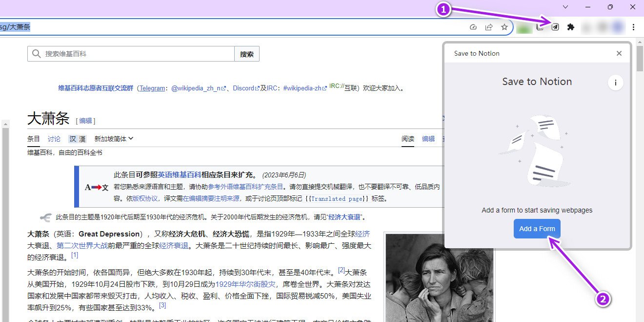Select the 讨论 discussion toggle
This screenshot has width=644, height=322.
[x=54, y=139]
